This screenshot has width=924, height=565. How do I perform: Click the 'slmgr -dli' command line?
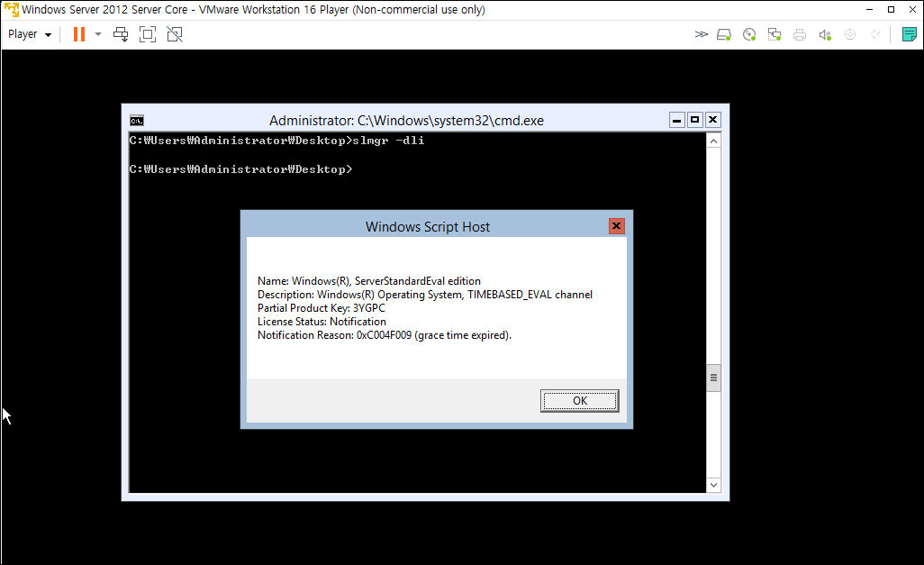[x=277, y=141]
